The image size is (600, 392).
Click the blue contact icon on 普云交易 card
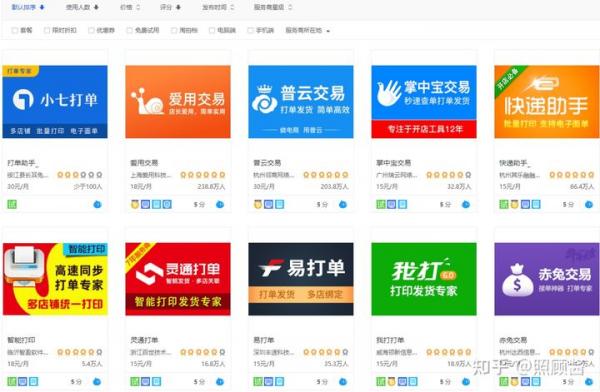343,204
